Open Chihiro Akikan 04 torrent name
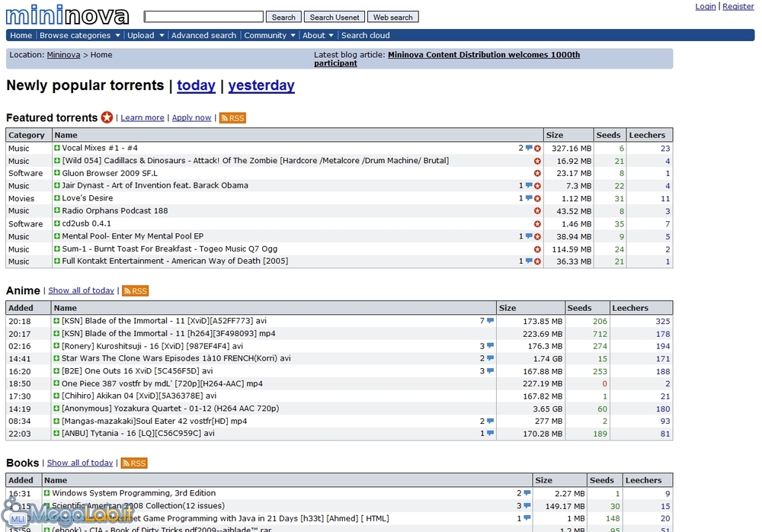The height and width of the screenshot is (532, 762). coord(139,396)
